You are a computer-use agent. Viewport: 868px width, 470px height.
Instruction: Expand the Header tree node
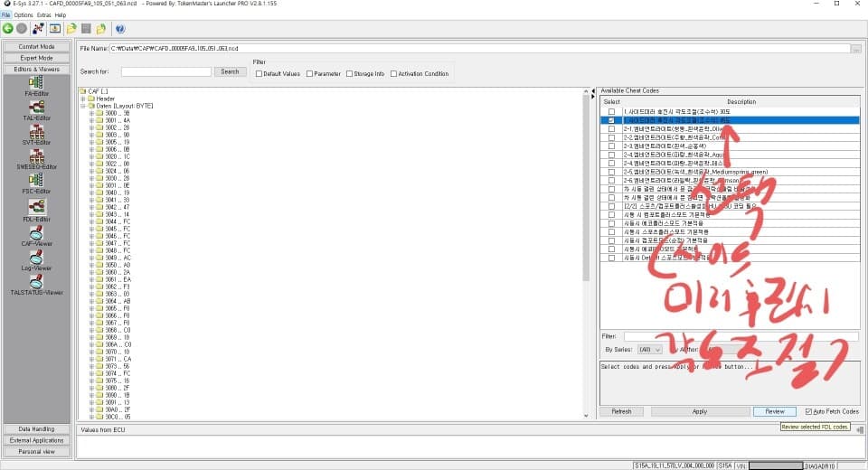click(84, 99)
